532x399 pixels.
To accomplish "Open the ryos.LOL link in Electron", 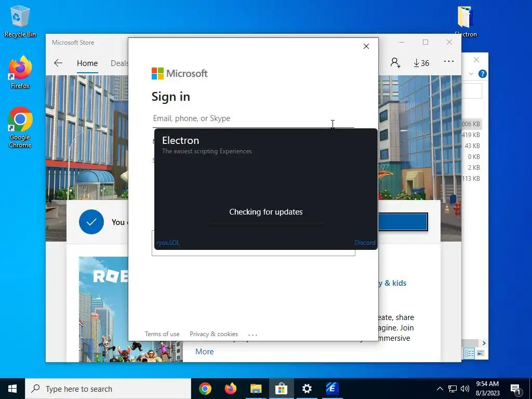I will tap(168, 243).
